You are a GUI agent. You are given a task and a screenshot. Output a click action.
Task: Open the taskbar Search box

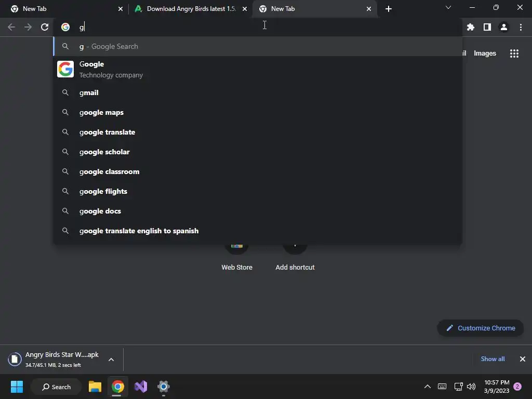[x=56, y=387]
